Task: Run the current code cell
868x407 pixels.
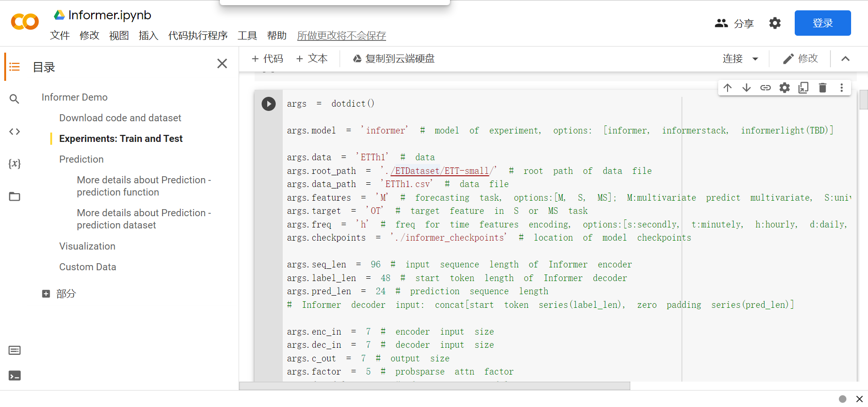Action: pos(268,103)
